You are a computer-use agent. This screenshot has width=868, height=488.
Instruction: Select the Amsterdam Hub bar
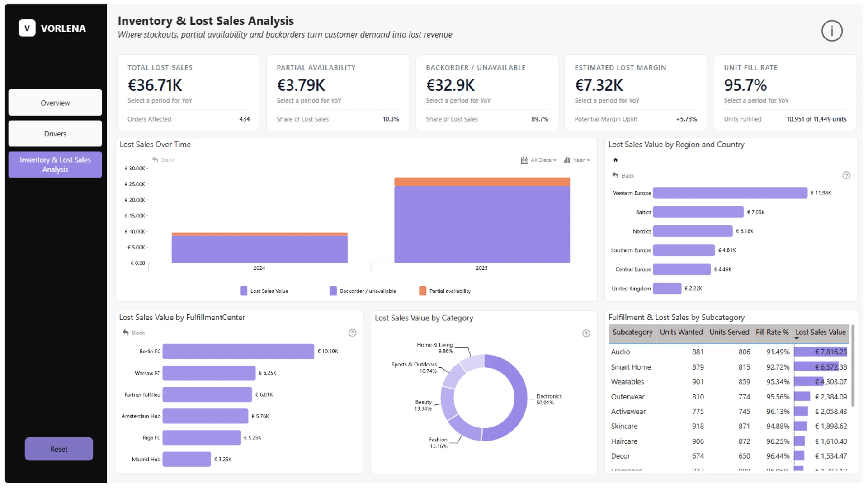205,416
